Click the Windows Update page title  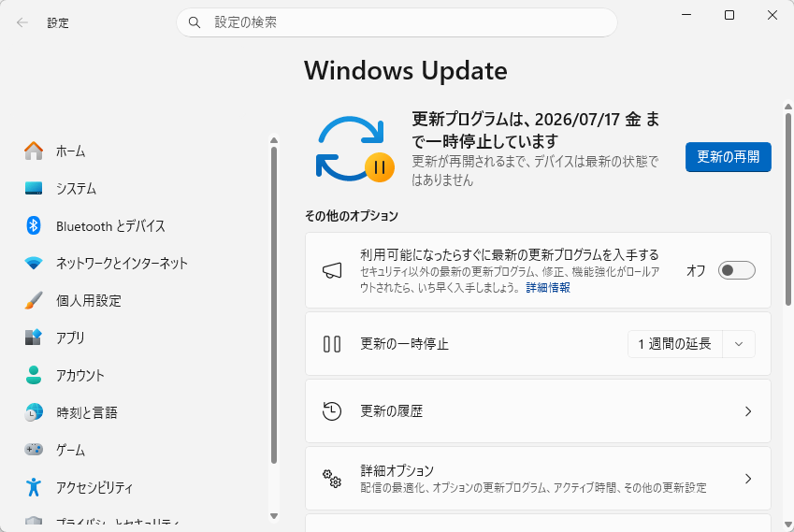406,70
